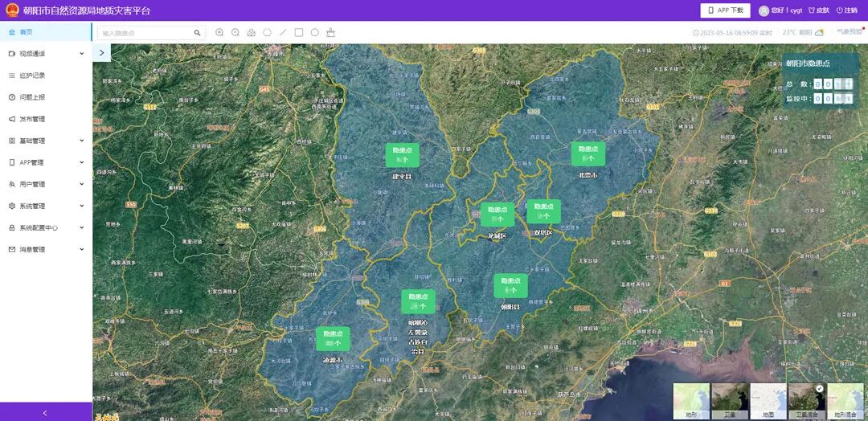Click the 凌源市 hazard points badge
This screenshot has height=421, width=868.
(x=334, y=338)
